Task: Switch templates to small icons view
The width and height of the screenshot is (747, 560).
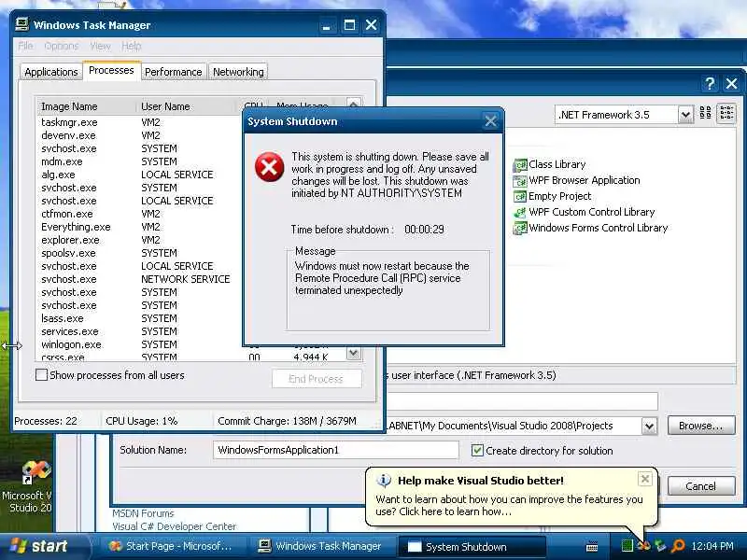Action: coord(726,113)
